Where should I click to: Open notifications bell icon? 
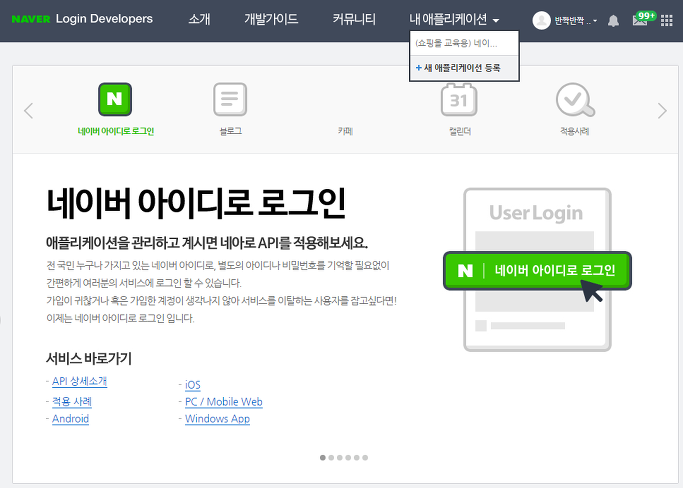(613, 20)
